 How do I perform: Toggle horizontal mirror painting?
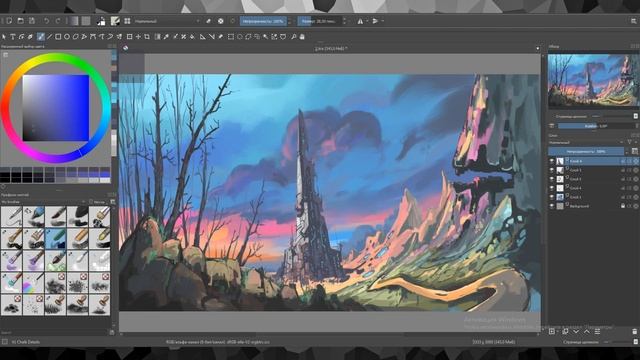pos(360,21)
